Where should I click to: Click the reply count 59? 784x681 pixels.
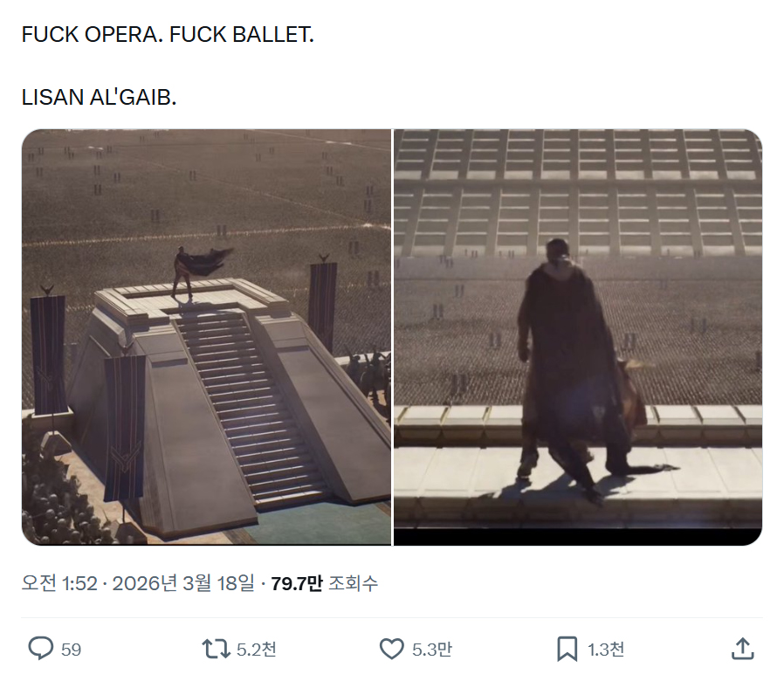pyautogui.click(x=71, y=650)
